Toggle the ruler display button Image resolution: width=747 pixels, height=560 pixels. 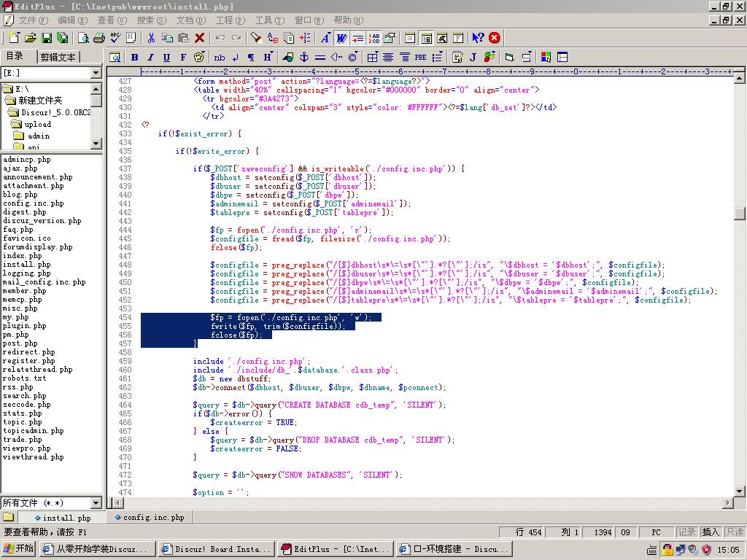(x=357, y=38)
